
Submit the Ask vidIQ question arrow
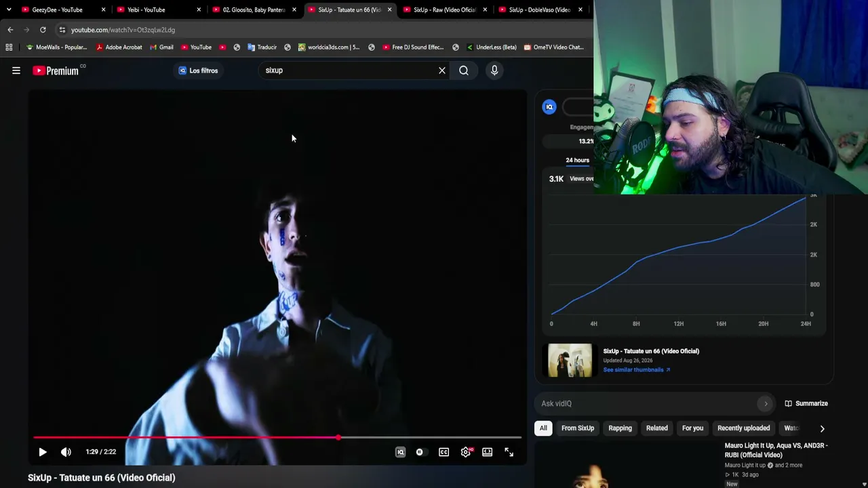click(x=766, y=404)
